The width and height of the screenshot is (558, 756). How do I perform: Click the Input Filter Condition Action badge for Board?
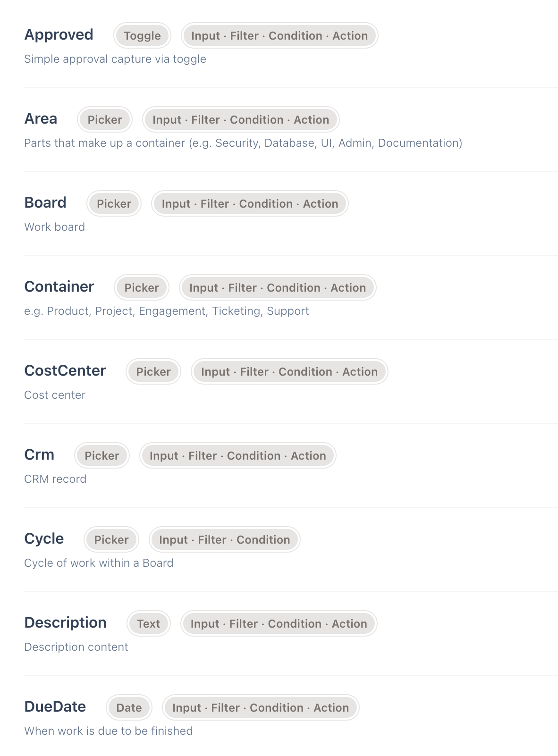(x=250, y=204)
